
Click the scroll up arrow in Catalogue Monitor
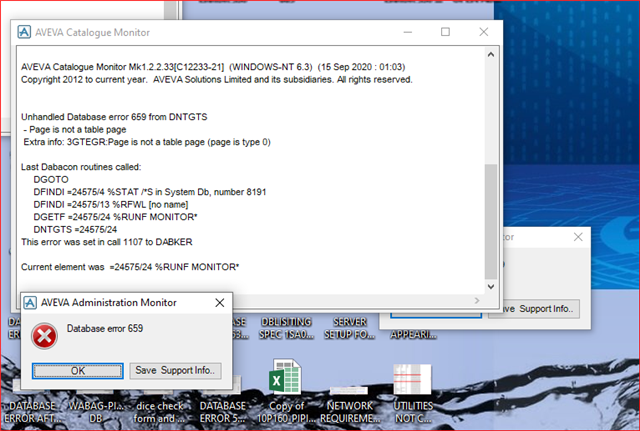pos(491,54)
